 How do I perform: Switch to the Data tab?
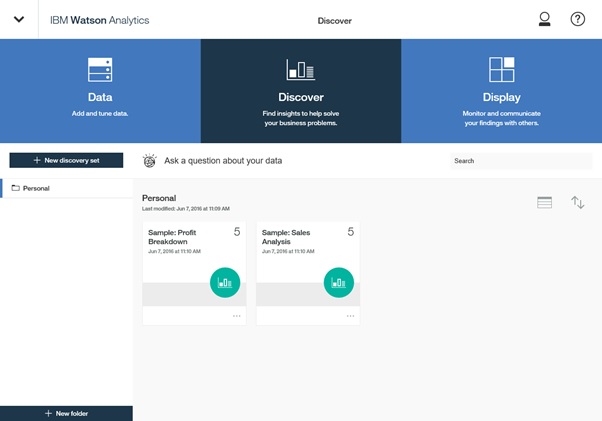[100, 90]
